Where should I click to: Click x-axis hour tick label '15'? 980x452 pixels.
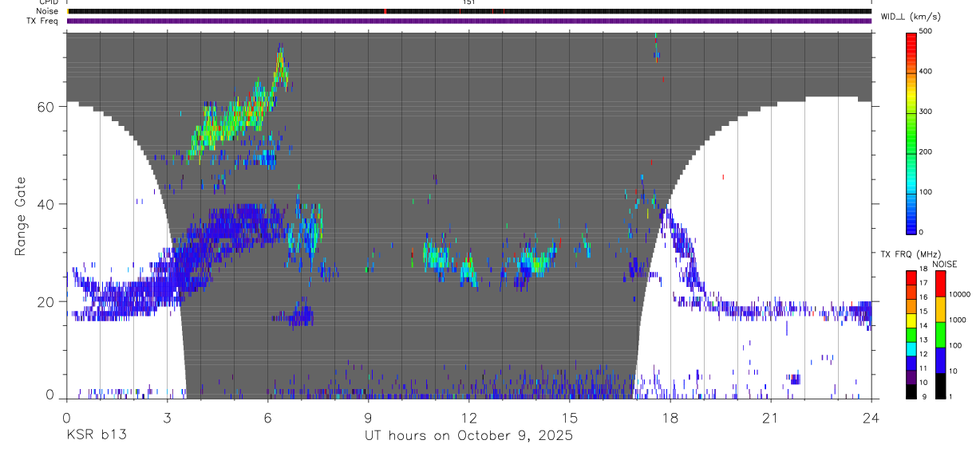tap(569, 417)
